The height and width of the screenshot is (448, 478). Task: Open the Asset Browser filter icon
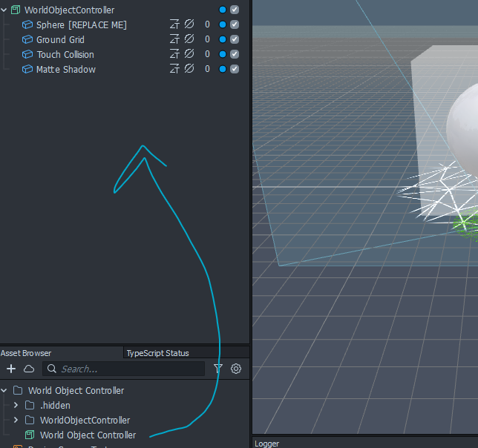coord(218,369)
